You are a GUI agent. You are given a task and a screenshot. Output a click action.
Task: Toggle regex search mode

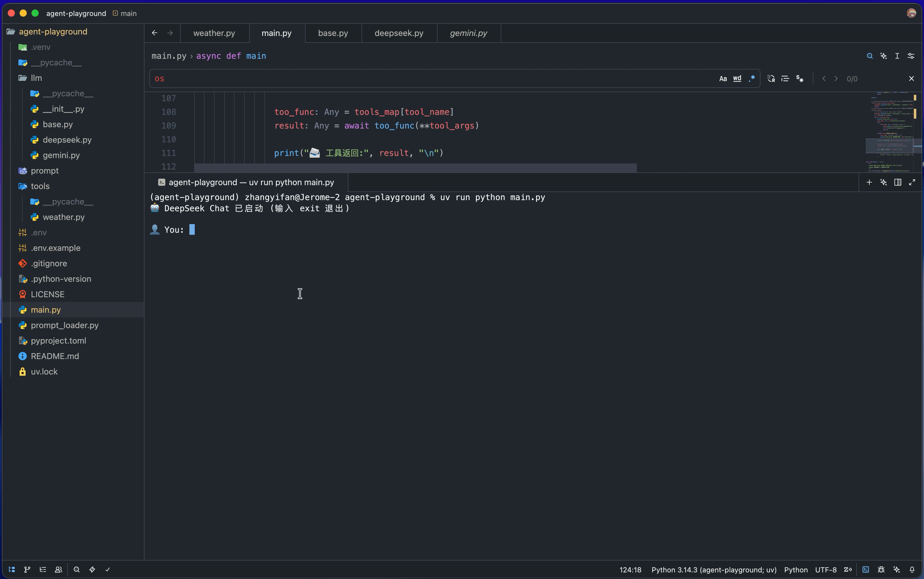[x=751, y=78]
